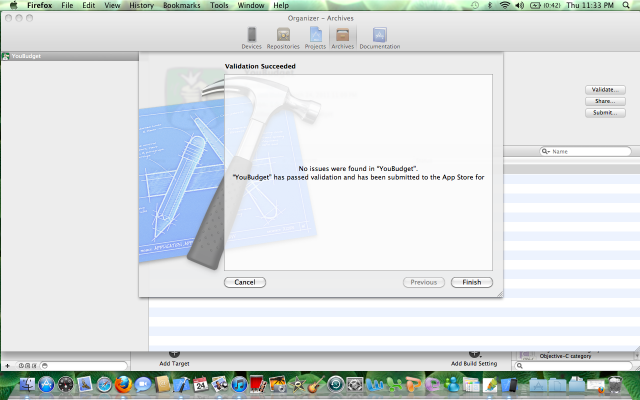Image resolution: width=640 pixels, height=400 pixels.
Task: Click the Bluetooth icon in menu bar
Action: 490,5
